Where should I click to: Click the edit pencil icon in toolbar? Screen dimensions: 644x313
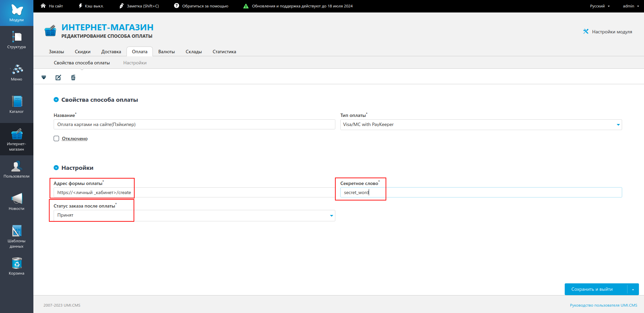tap(58, 78)
